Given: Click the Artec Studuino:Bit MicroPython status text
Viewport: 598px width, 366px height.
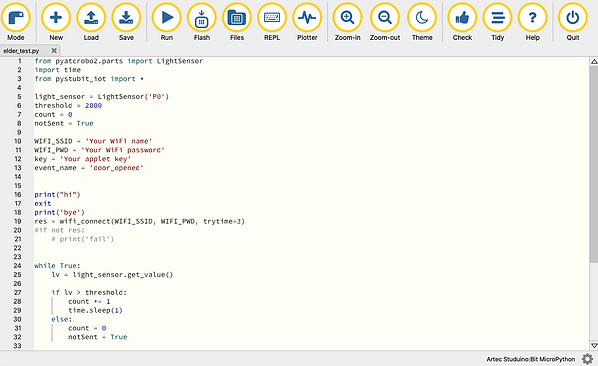Looking at the screenshot, I should coord(530,359).
